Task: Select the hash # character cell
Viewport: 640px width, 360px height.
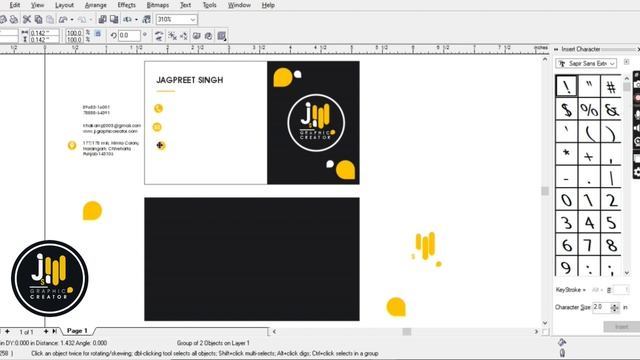Action: (611, 86)
